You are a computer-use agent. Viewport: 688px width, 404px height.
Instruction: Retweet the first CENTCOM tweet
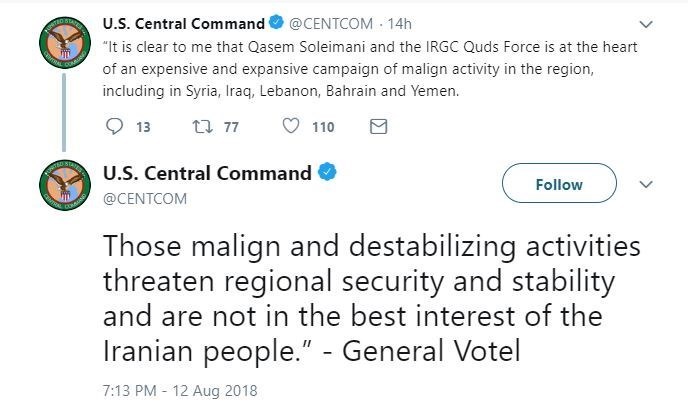(203, 127)
